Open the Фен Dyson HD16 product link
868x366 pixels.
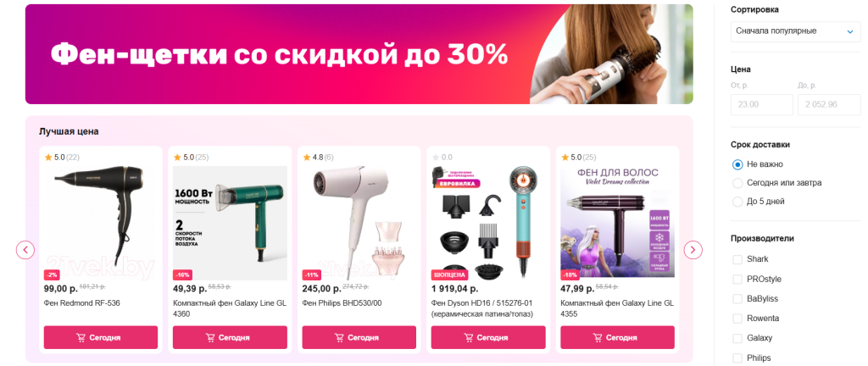pyautogui.click(x=482, y=308)
